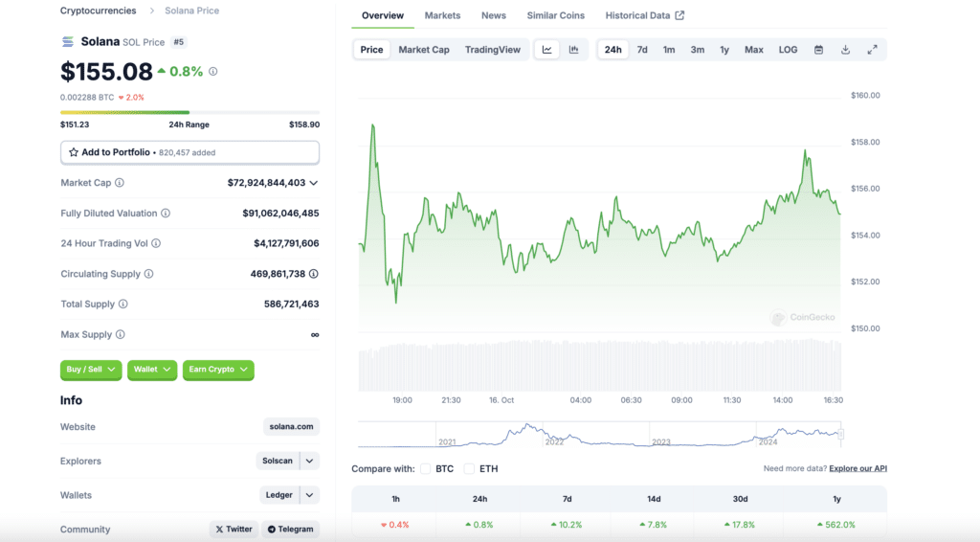Click the Solana logo icon
The width and height of the screenshot is (980, 542).
pos(68,42)
